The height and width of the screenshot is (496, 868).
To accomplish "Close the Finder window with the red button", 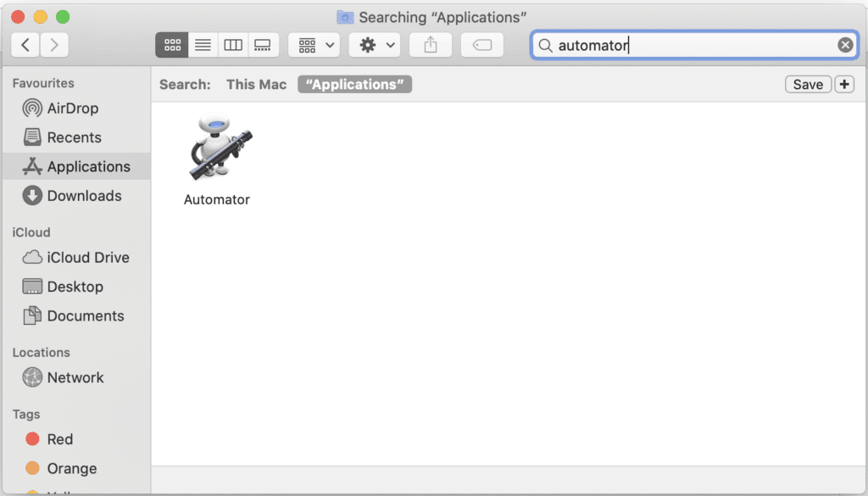I will point(18,17).
